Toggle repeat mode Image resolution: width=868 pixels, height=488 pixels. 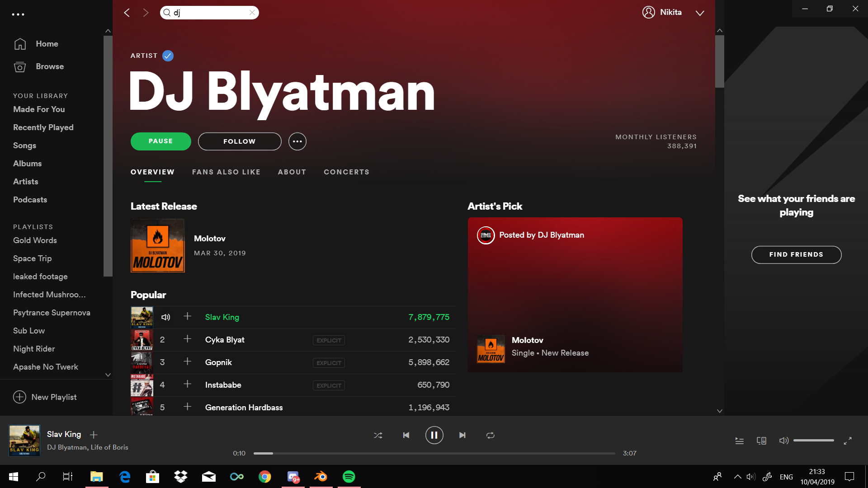[x=490, y=435]
